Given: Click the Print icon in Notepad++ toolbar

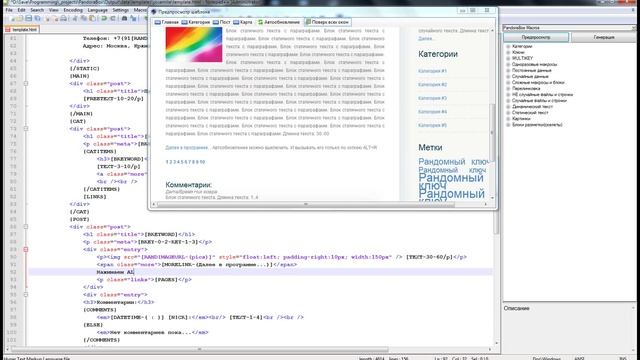Looking at the screenshot, I should tap(63, 18).
